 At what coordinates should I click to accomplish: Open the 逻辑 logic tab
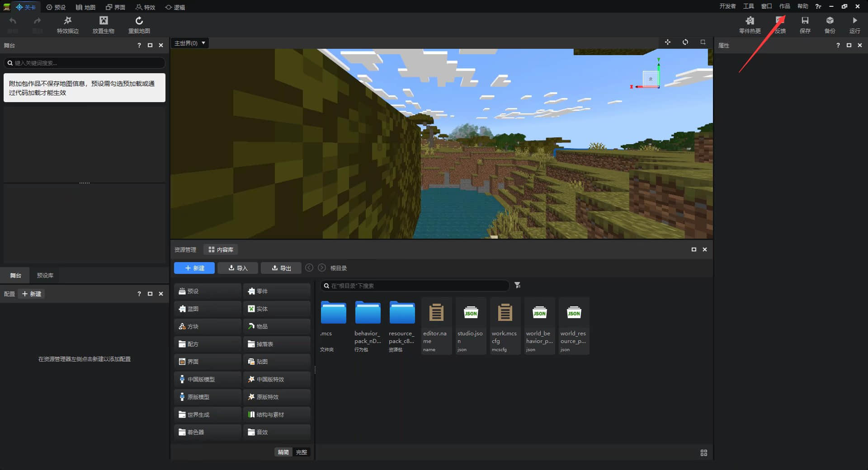point(175,7)
